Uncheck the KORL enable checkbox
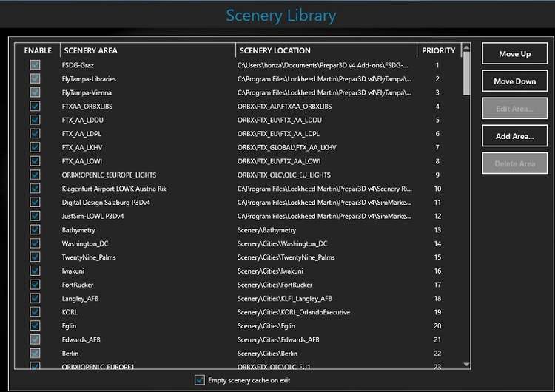The height and width of the screenshot is (392, 555). (x=35, y=312)
